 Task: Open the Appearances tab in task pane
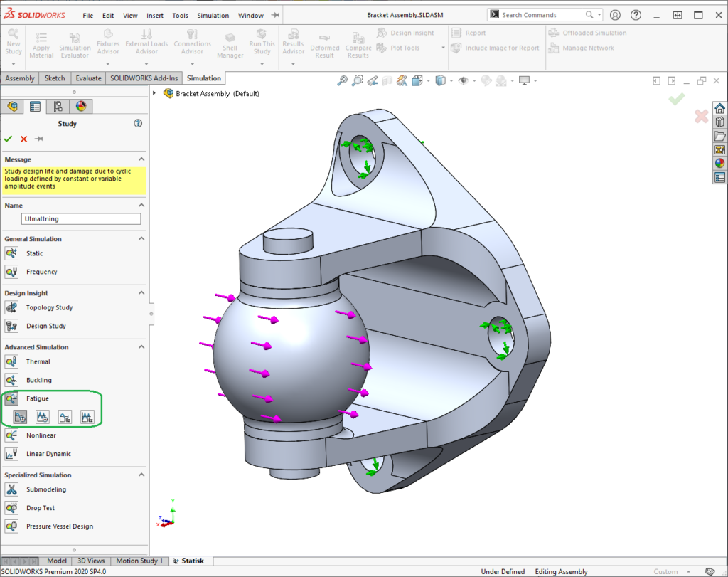(x=719, y=163)
